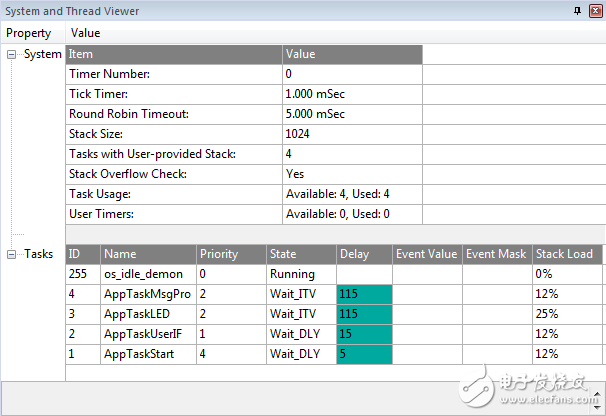Click the 'Yes' stack overflow value
The width and height of the screenshot is (606, 416).
[295, 174]
